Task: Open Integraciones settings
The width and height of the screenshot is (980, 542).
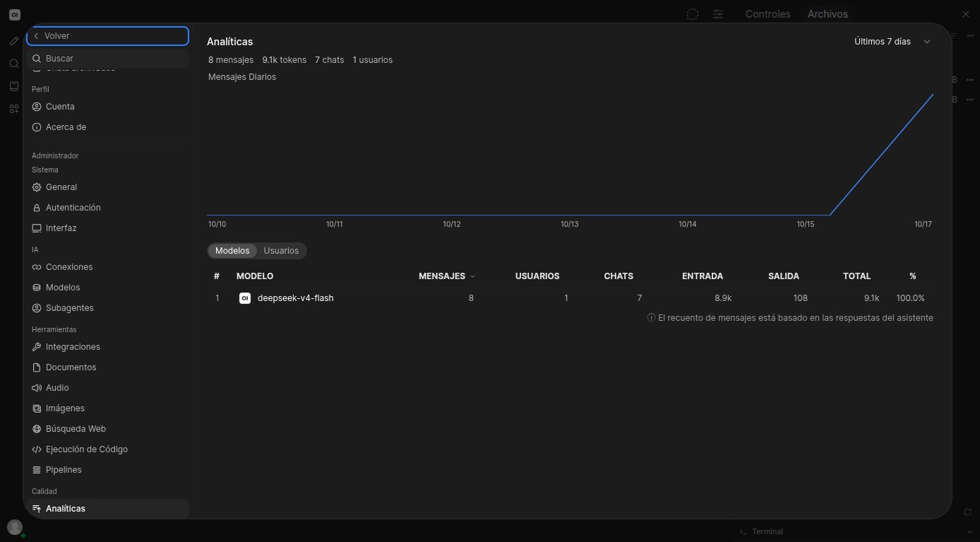Action: coord(107,347)
